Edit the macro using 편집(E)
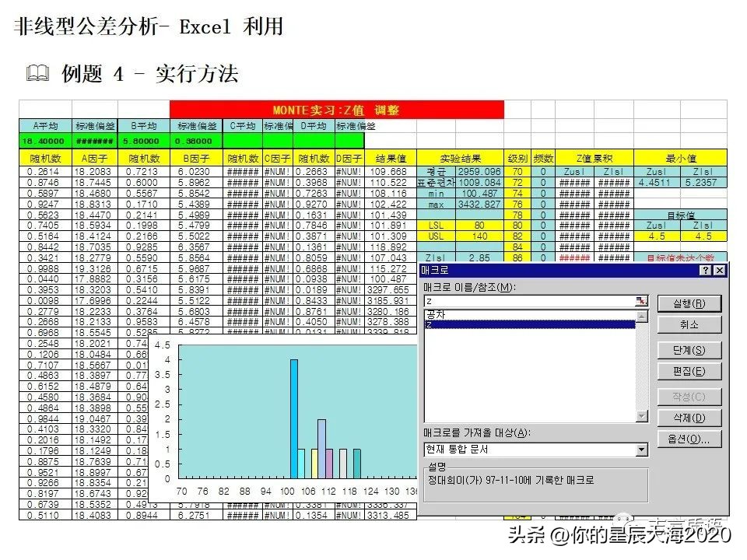The height and width of the screenshot is (560, 747). pos(689,371)
